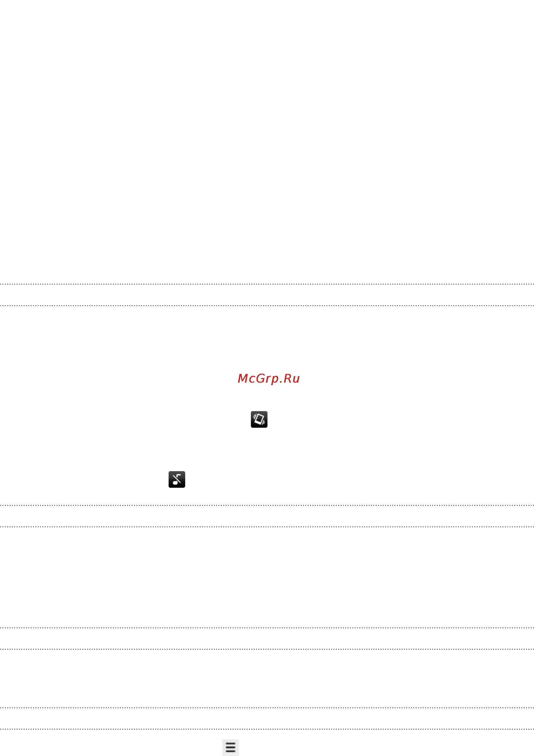The height and width of the screenshot is (756, 534).
Task: Click the tilted phone with vibration lines
Action: pyautogui.click(x=259, y=419)
